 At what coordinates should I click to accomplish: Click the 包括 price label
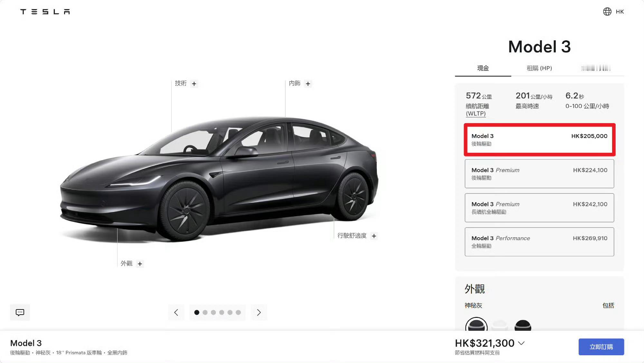(608, 305)
